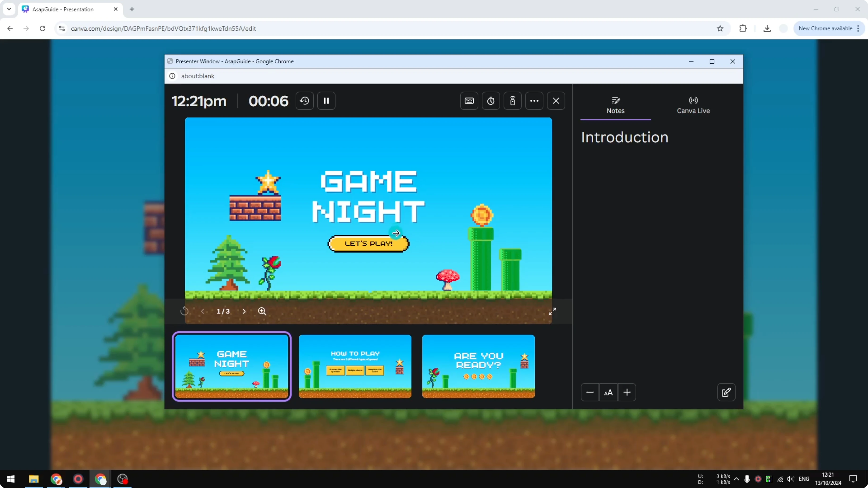Go to next slide using chevron
868x488 pixels.
coord(244,311)
